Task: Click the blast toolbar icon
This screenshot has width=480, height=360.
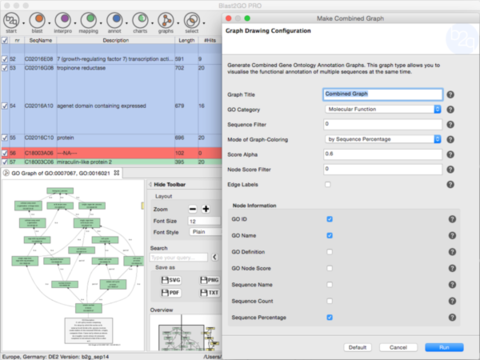Action: [37, 21]
